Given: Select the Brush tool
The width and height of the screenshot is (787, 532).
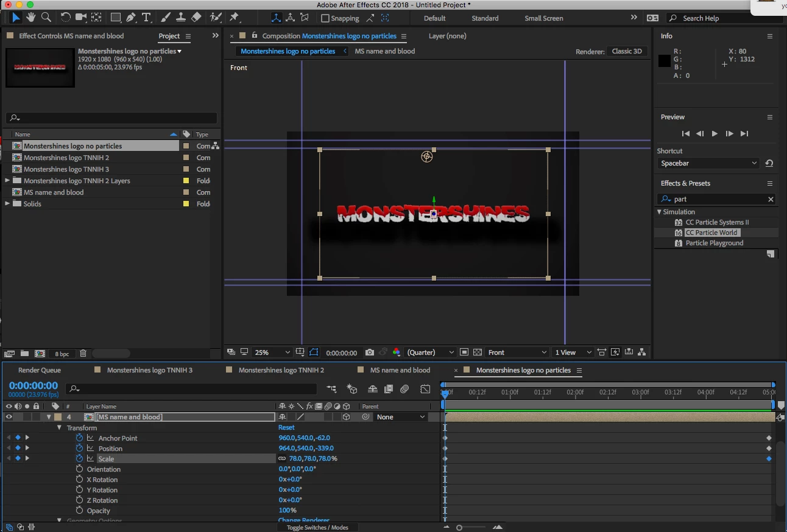Looking at the screenshot, I should click(x=166, y=18).
